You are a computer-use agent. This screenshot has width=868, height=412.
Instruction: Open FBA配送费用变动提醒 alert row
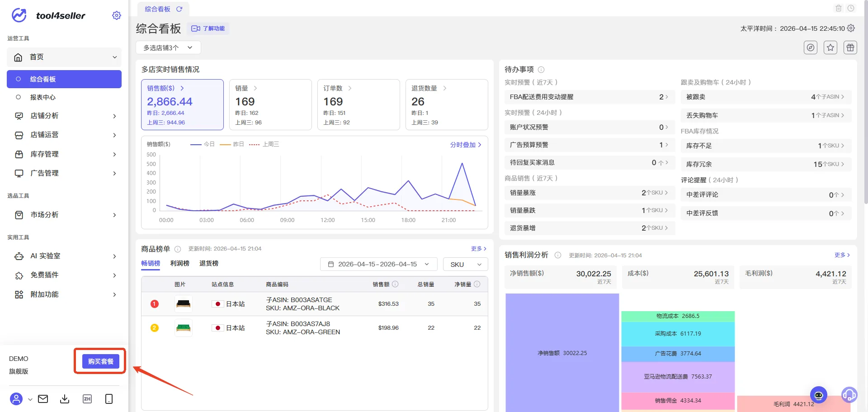pos(590,97)
